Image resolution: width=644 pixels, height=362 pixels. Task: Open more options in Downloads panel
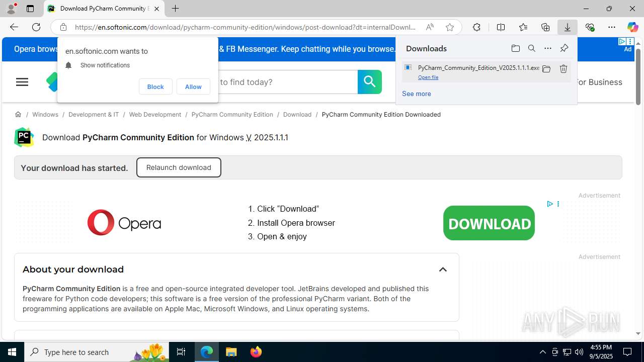pos(547,48)
